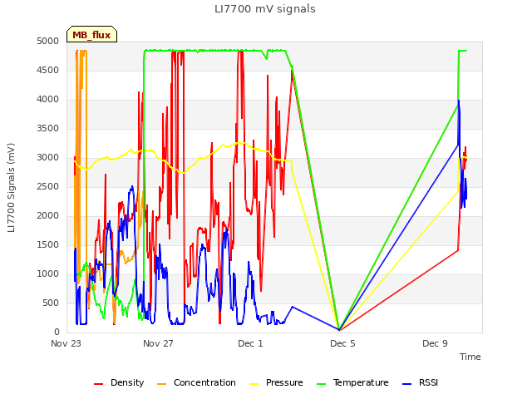
Task: Select the chart title LI7700 mV signals
Action: [265, 9]
